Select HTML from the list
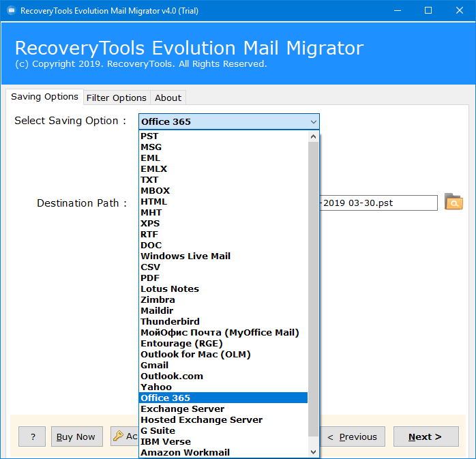The height and width of the screenshot is (459, 476). coord(223,202)
